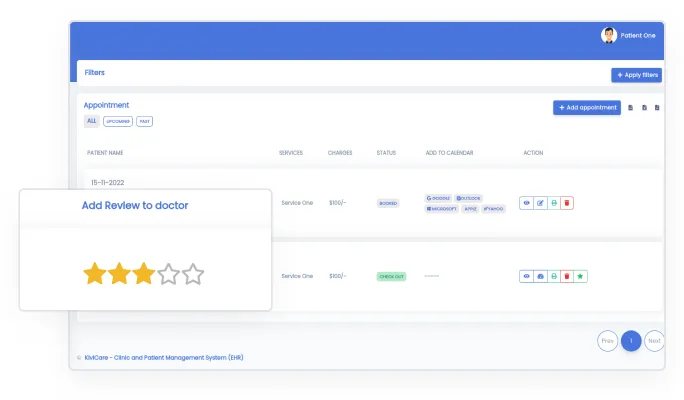Viewport: 684px width, 400px height.
Task: Set the doctor review to three stars
Action: pyautogui.click(x=144, y=274)
